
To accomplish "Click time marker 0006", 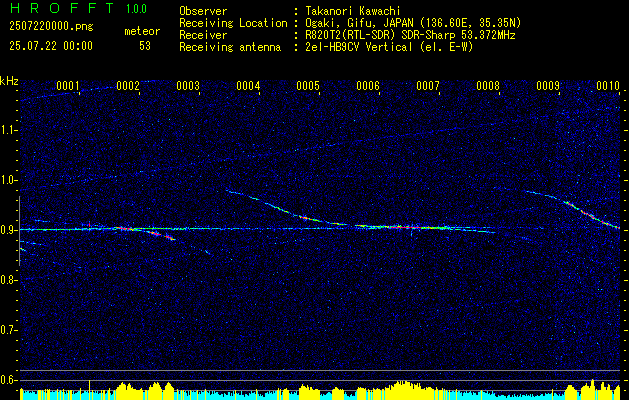I will tap(368, 85).
